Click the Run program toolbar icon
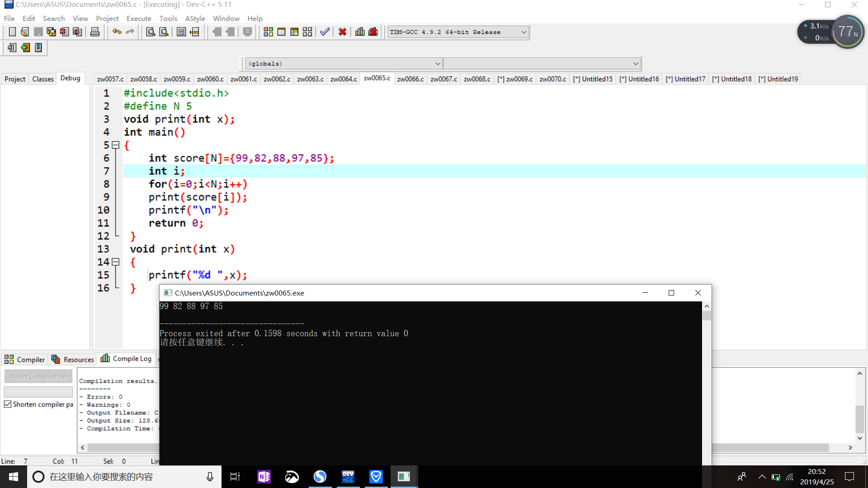The image size is (868, 488). (281, 32)
